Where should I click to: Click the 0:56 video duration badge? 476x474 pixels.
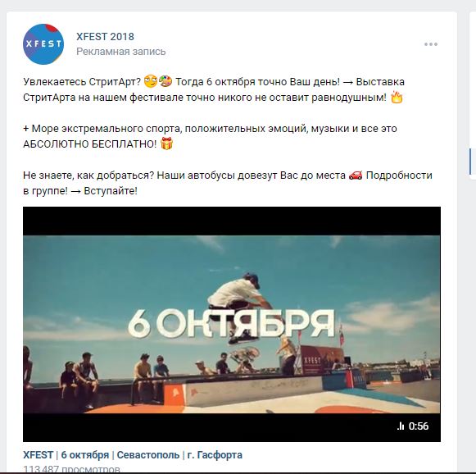(413, 426)
